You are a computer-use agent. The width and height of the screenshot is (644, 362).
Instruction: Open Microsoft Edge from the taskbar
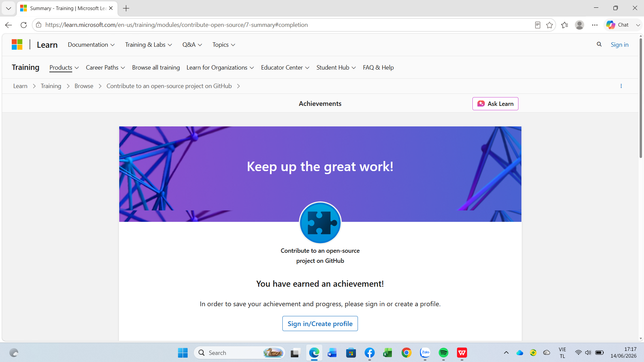point(314,353)
